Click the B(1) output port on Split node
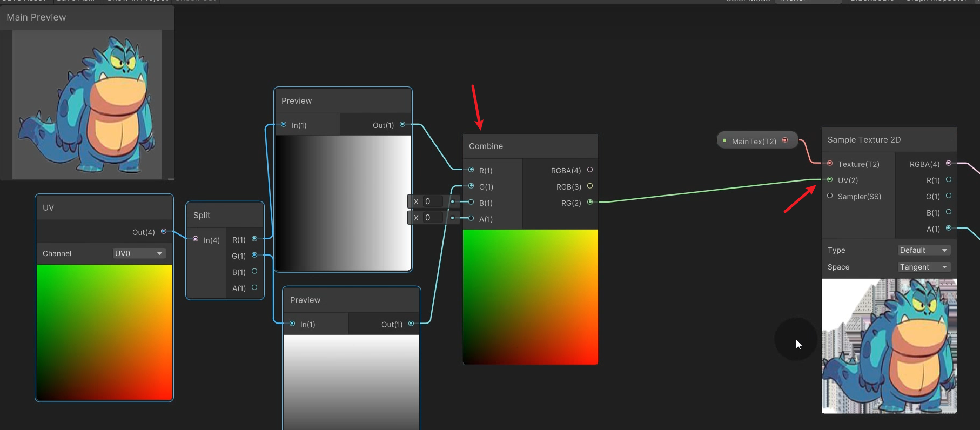Screen dimensions: 980x430 [x=254, y=271]
